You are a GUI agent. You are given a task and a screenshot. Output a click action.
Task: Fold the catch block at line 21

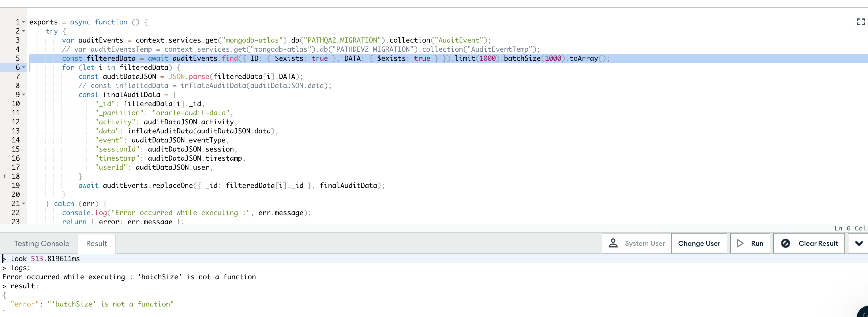(x=24, y=203)
